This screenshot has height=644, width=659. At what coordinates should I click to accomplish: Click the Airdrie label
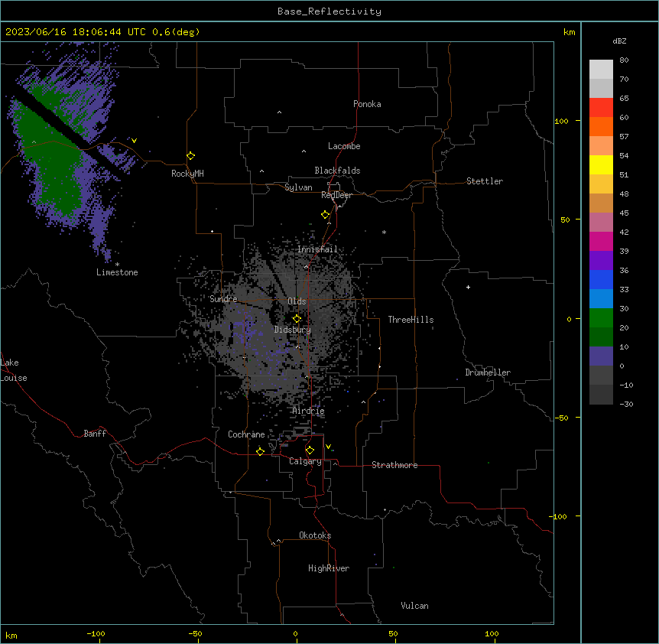(308, 411)
